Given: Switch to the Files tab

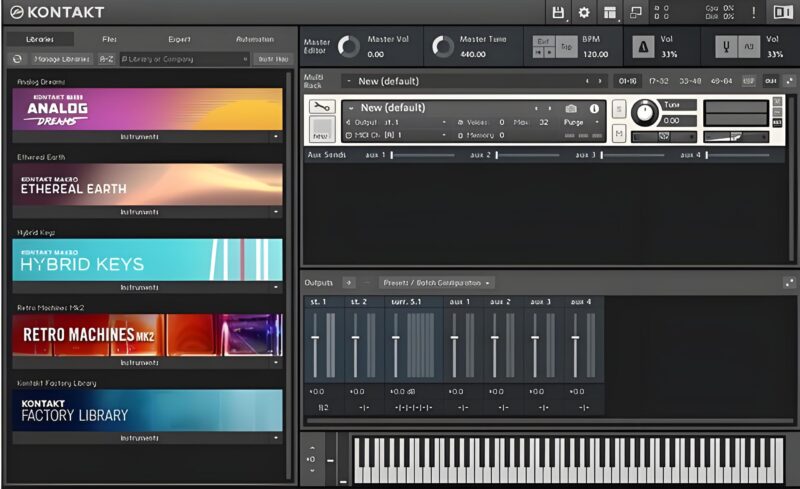Looking at the screenshot, I should [109, 39].
